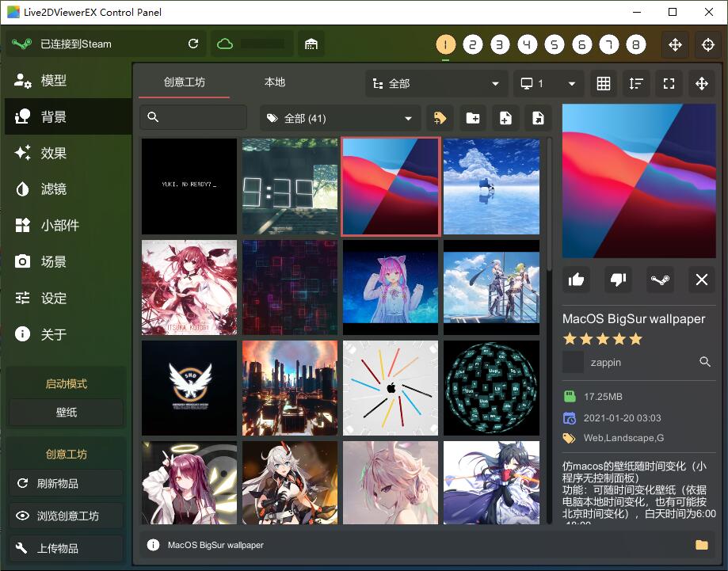Select slot number 5 radio button
Screen dimensions: 728x571
pos(555,44)
